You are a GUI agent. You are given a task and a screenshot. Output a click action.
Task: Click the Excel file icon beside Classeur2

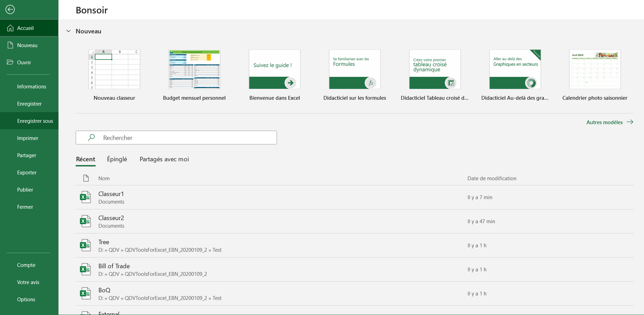point(85,221)
